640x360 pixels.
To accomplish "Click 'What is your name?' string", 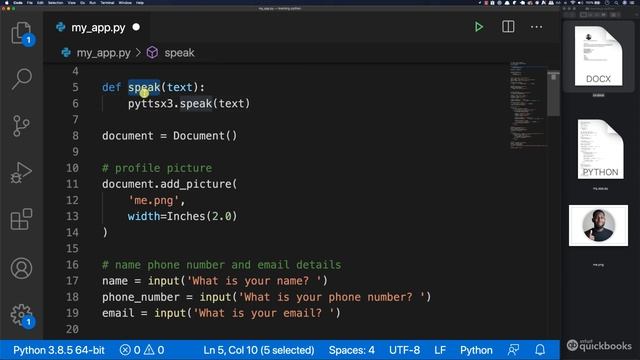I will [x=254, y=281].
